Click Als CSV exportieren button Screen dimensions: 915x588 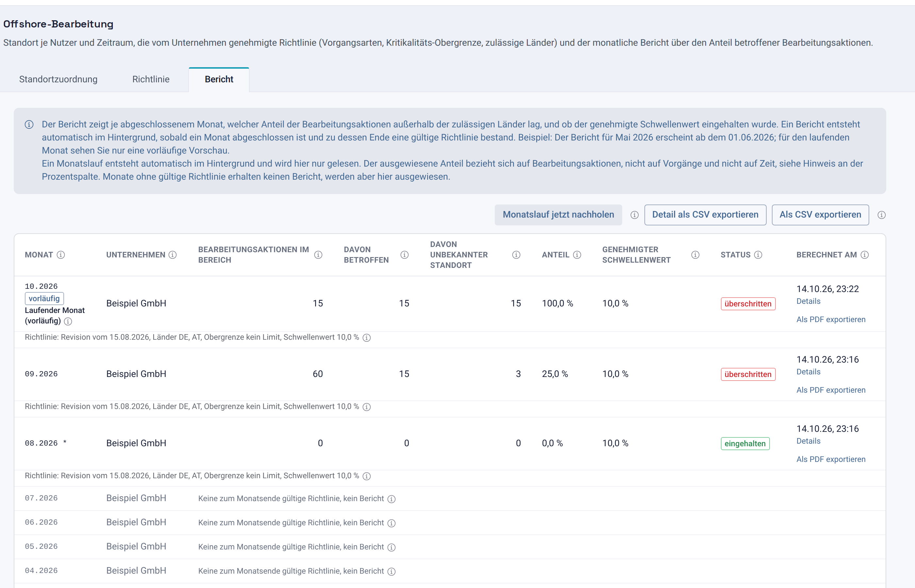click(x=820, y=215)
